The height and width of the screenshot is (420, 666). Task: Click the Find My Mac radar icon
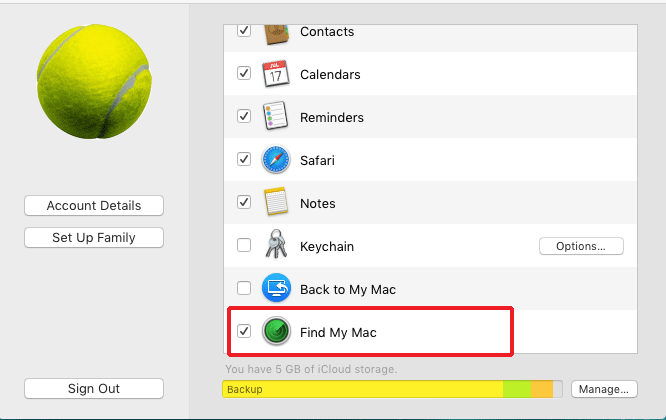click(x=276, y=332)
